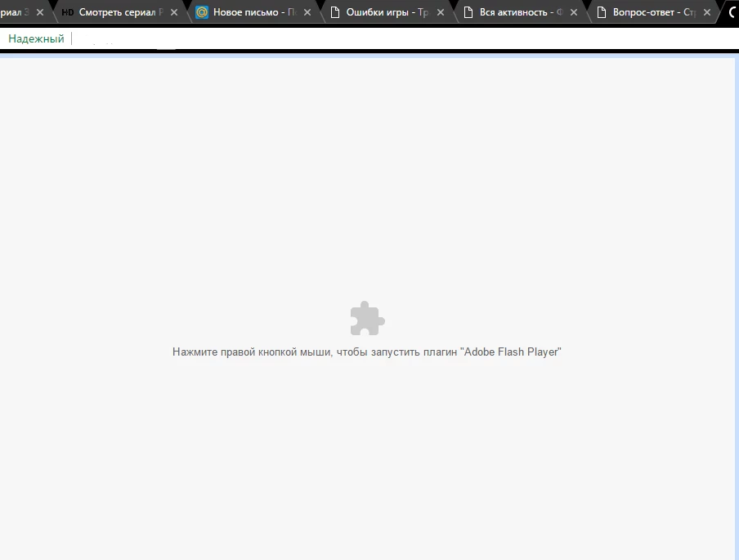Close the 'Новое письмо' tab
739x560 pixels.
coord(307,12)
